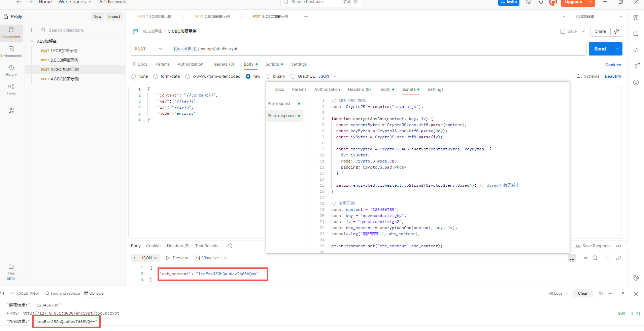Image resolution: width=644 pixels, height=331 pixels.
Task: Click the New button
Action: coord(97,16)
